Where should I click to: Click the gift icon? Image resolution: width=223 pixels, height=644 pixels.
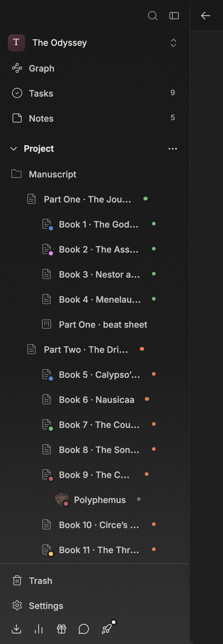click(62, 629)
